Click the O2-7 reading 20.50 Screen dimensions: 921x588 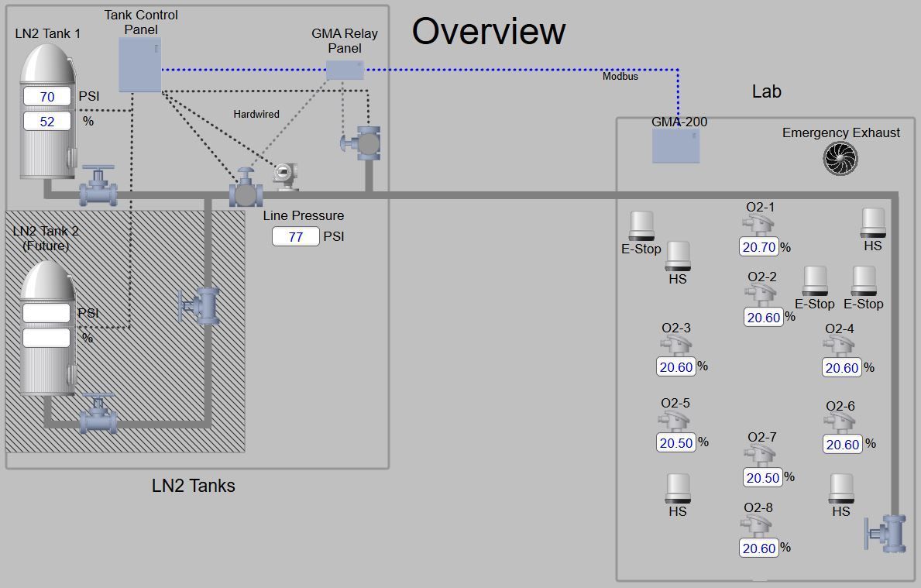pyautogui.click(x=762, y=477)
